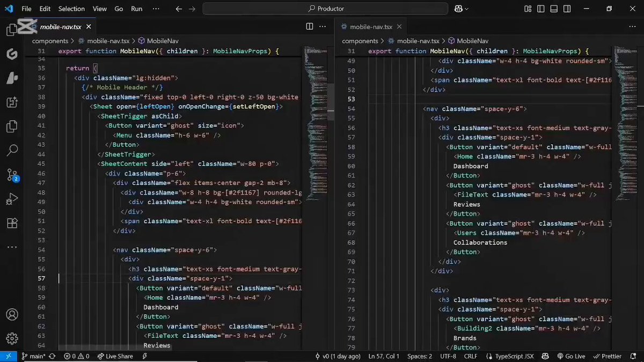Open notifications bell in status bar
Viewport: 644px width, 362px height.
pyautogui.click(x=634, y=356)
